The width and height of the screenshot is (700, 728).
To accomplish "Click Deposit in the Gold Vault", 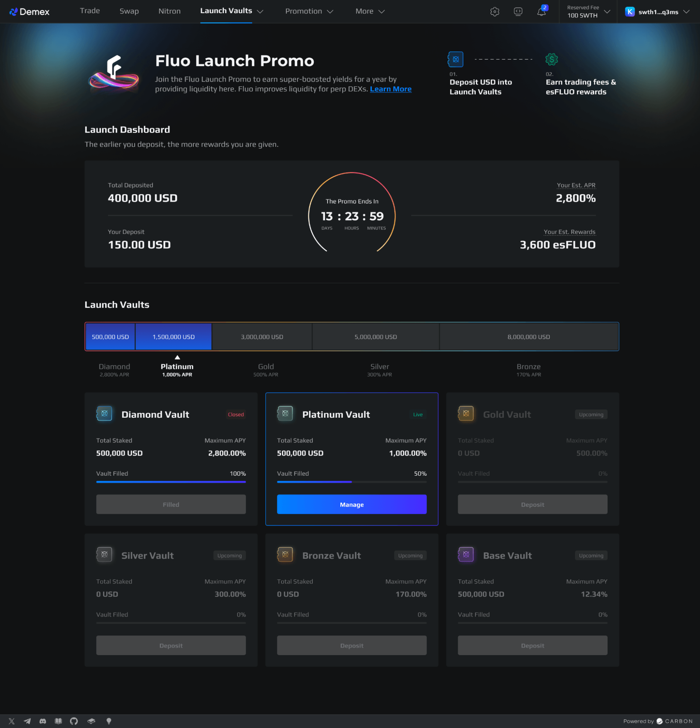I will [x=533, y=504].
